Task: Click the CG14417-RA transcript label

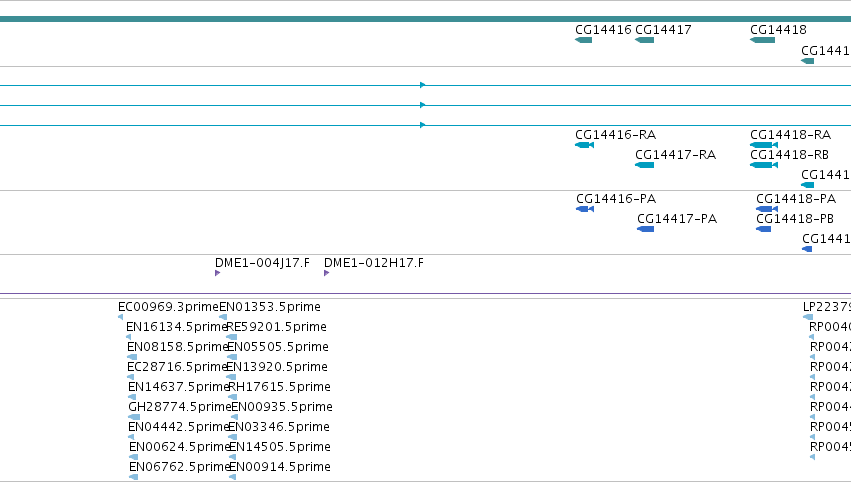Action: (676, 155)
